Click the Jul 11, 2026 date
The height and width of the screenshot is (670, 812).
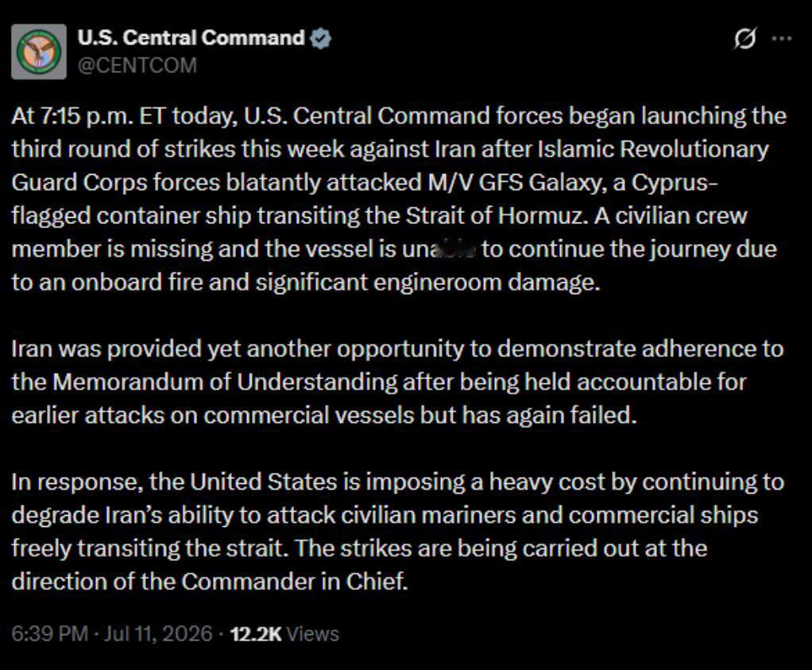158,633
